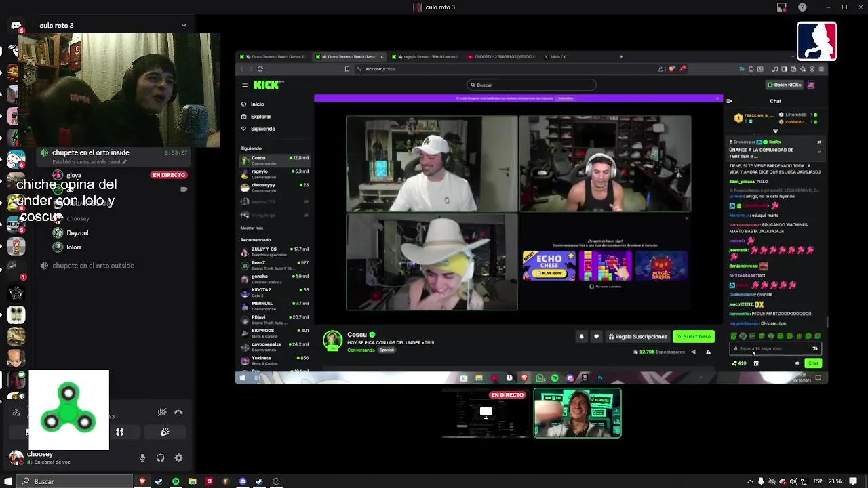Open Spotify from the Windows taskbar
Image resolution: width=868 pixels, height=488 pixels.
176,481
